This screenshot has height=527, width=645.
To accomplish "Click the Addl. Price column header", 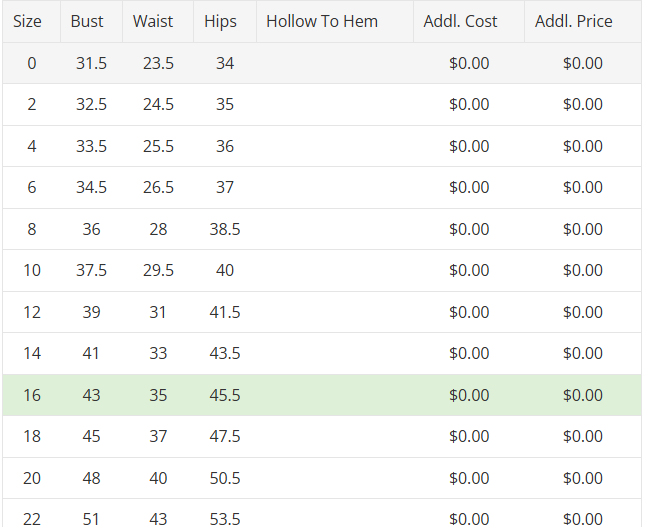I will tap(574, 21).
